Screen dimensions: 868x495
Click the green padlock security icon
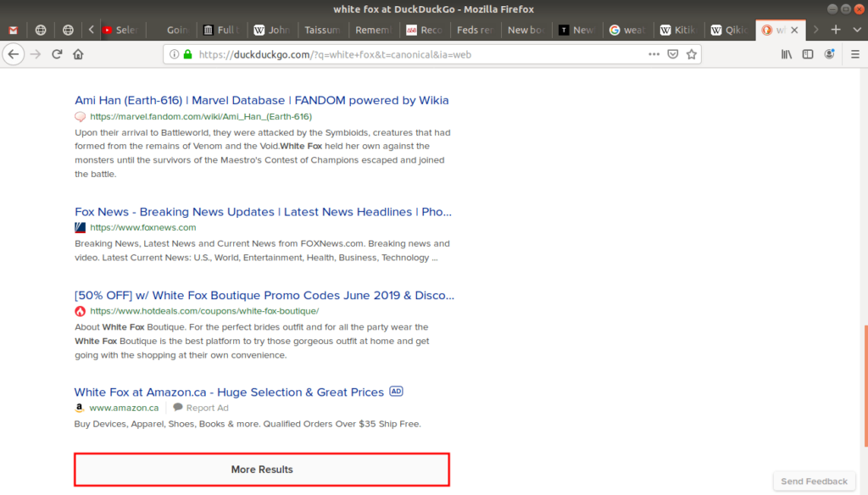188,54
